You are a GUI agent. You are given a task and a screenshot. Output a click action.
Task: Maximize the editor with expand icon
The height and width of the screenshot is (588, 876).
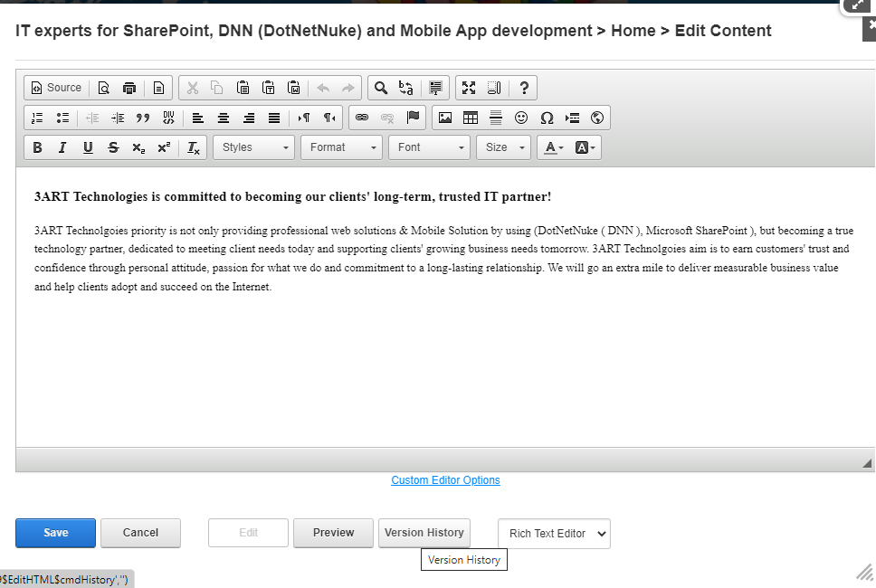469,88
